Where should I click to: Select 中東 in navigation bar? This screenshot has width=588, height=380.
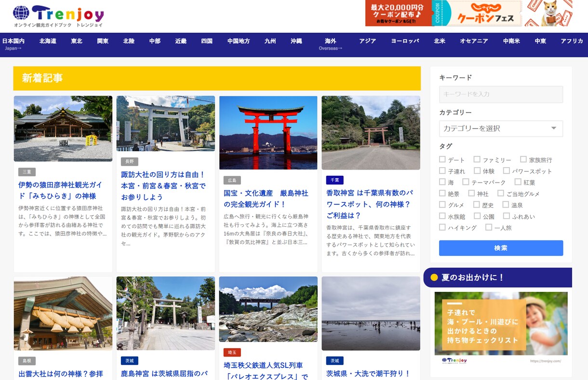click(x=540, y=41)
